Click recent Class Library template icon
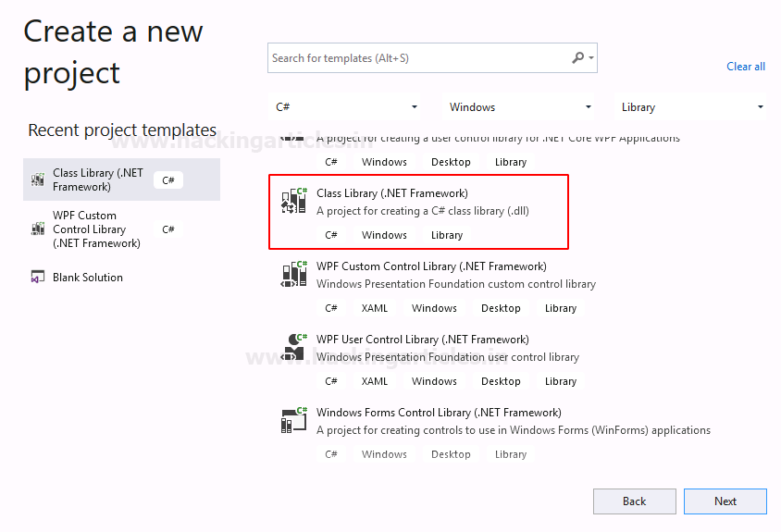Image resolution: width=781 pixels, height=532 pixels. point(38,179)
